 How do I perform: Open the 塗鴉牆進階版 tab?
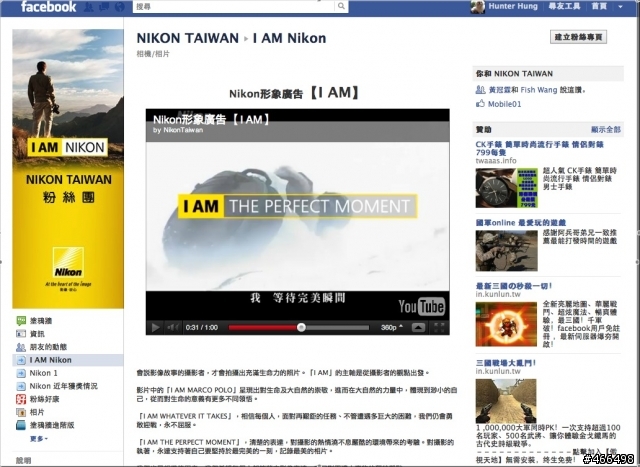[x=52, y=425]
